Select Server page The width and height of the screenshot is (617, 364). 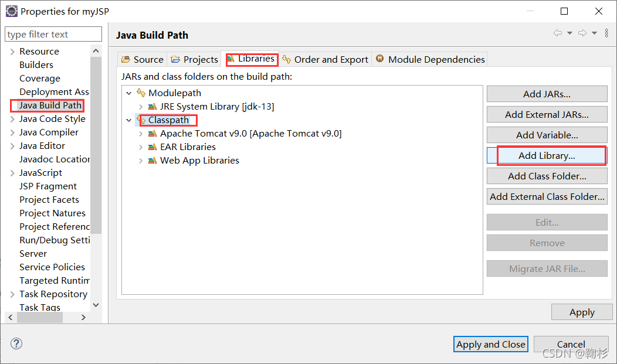point(33,254)
